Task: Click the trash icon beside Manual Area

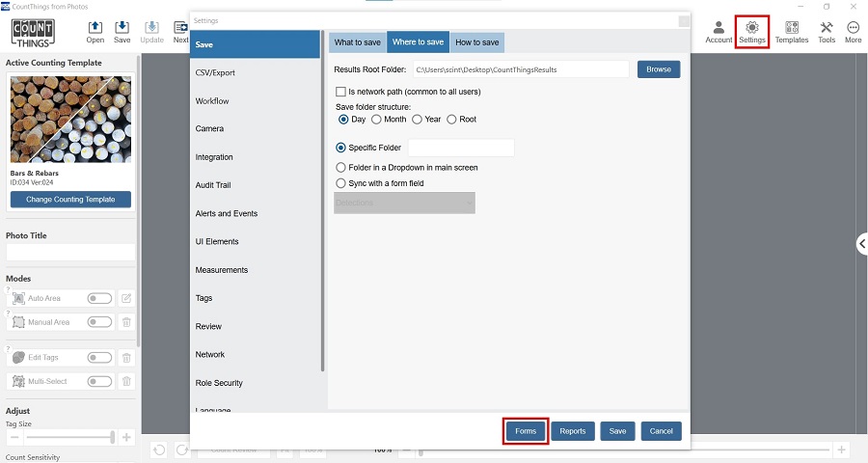Action: (126, 322)
